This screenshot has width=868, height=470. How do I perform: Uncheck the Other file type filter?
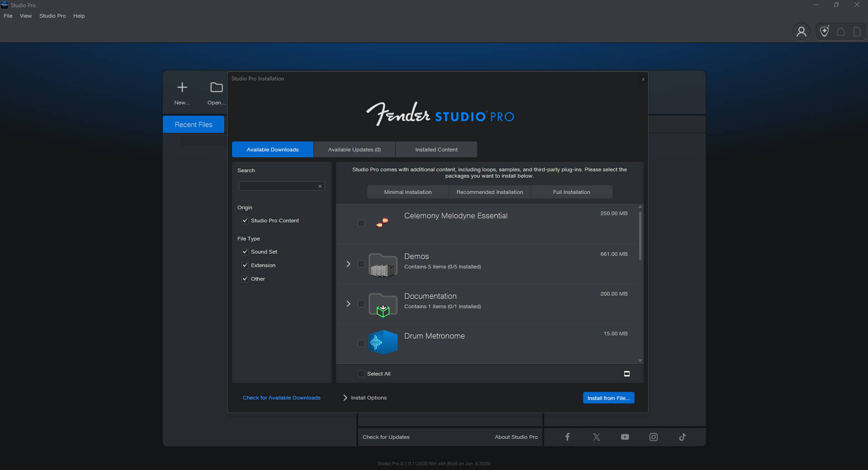(245, 279)
